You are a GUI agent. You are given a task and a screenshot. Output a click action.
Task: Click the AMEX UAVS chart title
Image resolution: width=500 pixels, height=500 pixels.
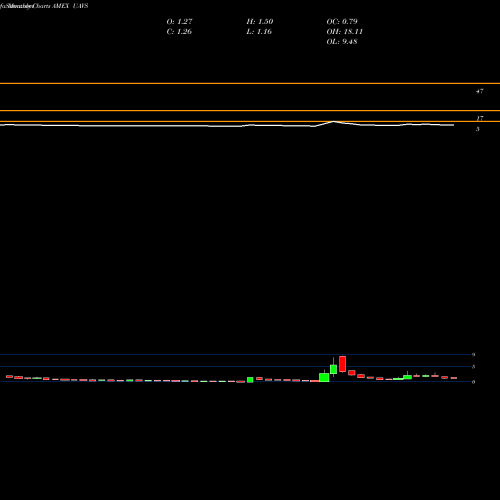click(x=70, y=6)
